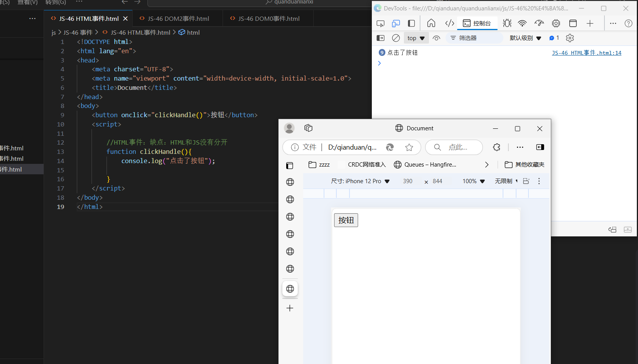
Task: Add this page to favorites with the star
Action: (409, 147)
